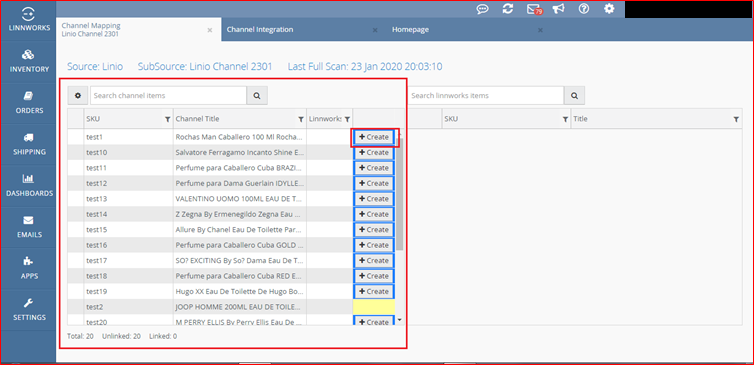Click Create for SKU test20
The height and width of the screenshot is (365, 754).
(374, 321)
